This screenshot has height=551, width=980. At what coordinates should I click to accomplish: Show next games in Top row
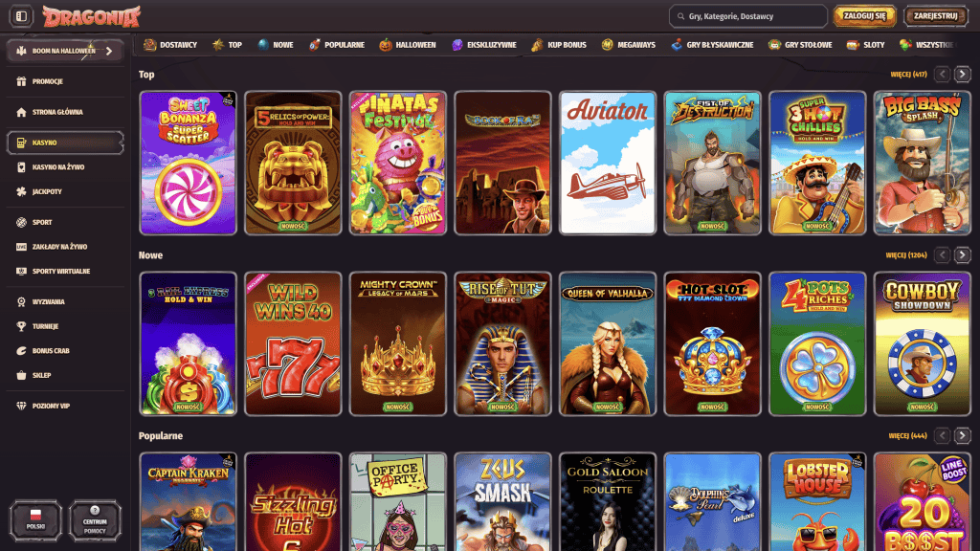pyautogui.click(x=963, y=74)
